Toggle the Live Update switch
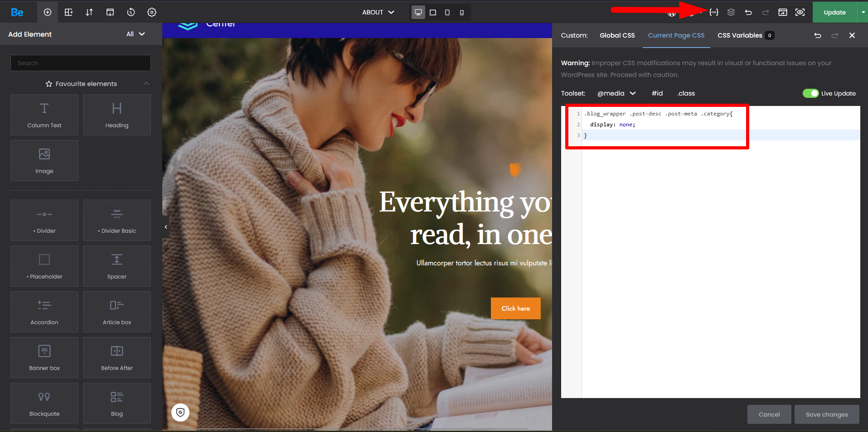Screen dimensions: 868x432 (810, 93)
